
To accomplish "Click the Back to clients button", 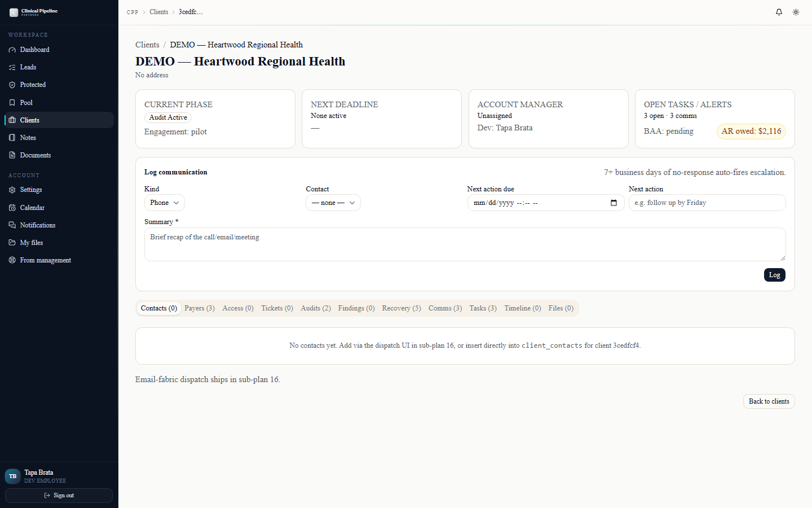I will (x=769, y=401).
